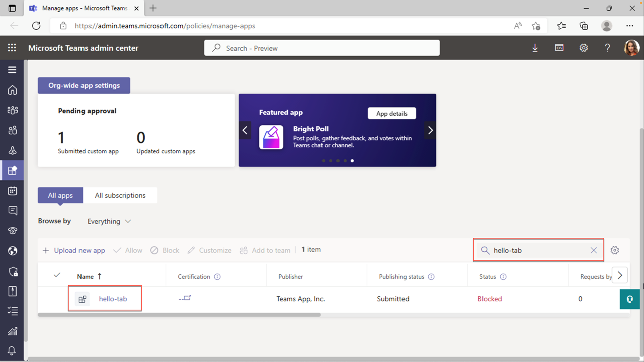644x362 pixels.
Task: Toggle the select-all checkmark in table header
Action: coord(57,275)
